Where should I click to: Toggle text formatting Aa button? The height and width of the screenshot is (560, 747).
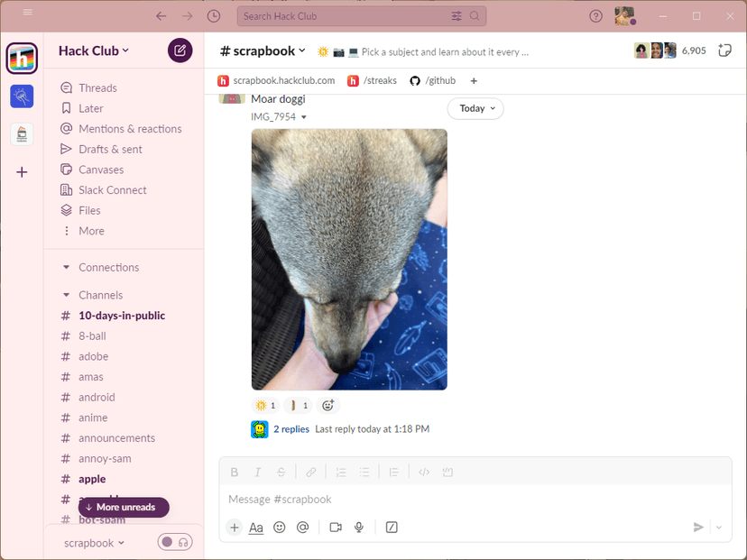(256, 528)
